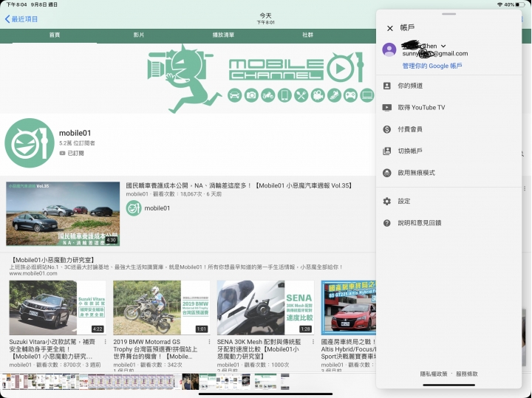Click the YouTube TV play icon
Screen dimensions: 532x398
[x=386, y=108]
